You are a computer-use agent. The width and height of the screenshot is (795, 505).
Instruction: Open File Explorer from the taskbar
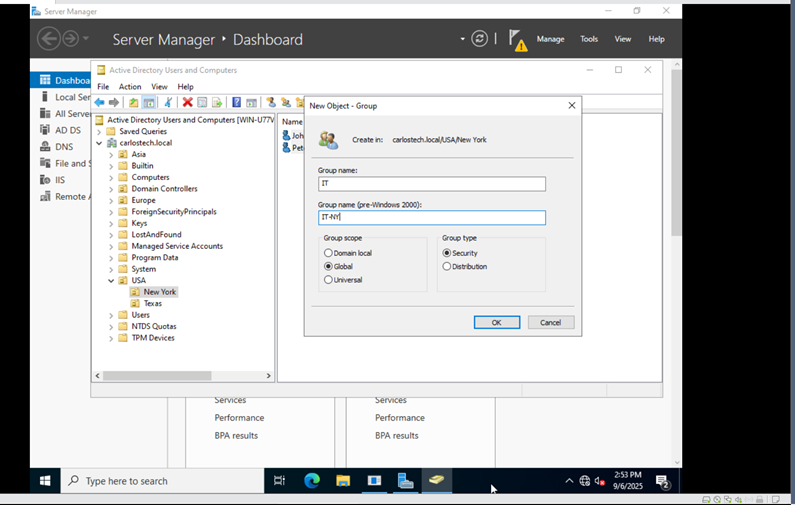point(343,481)
